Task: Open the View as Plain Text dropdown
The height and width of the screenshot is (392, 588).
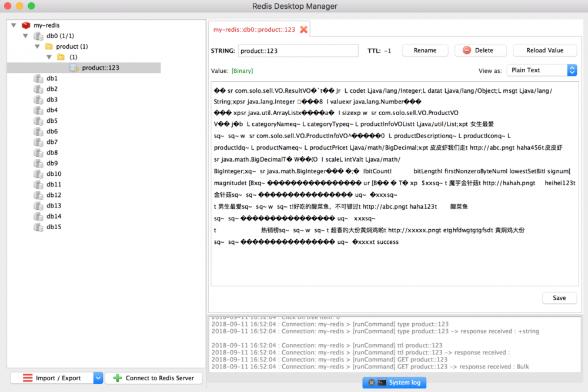Action: (541, 69)
